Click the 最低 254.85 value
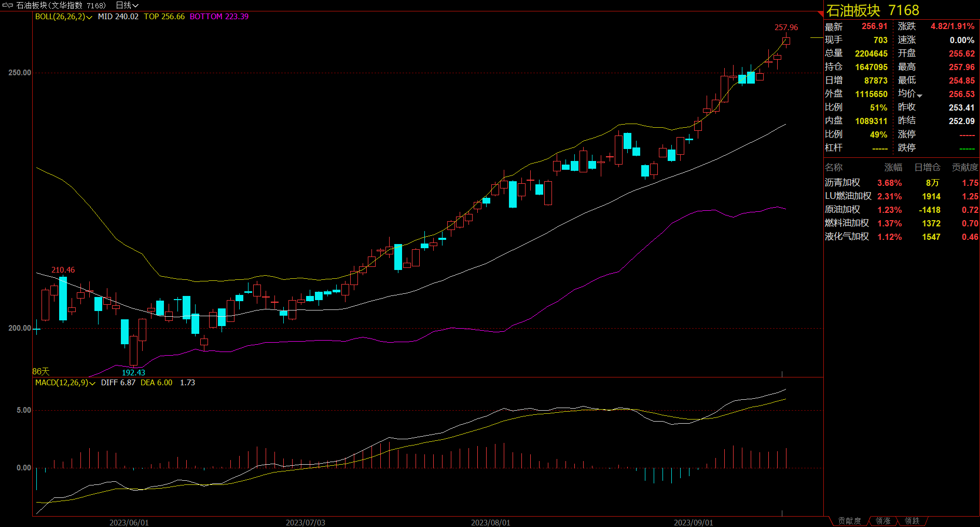 [962, 80]
